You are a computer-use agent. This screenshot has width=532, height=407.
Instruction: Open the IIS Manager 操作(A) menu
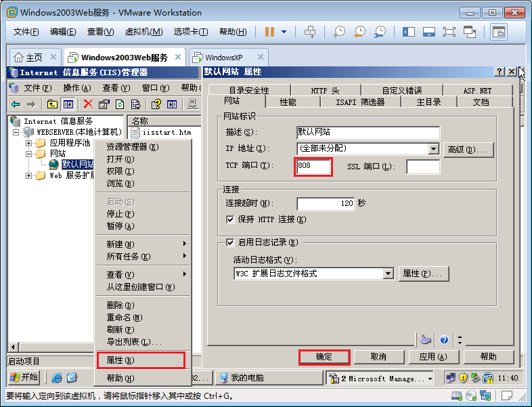(77, 88)
